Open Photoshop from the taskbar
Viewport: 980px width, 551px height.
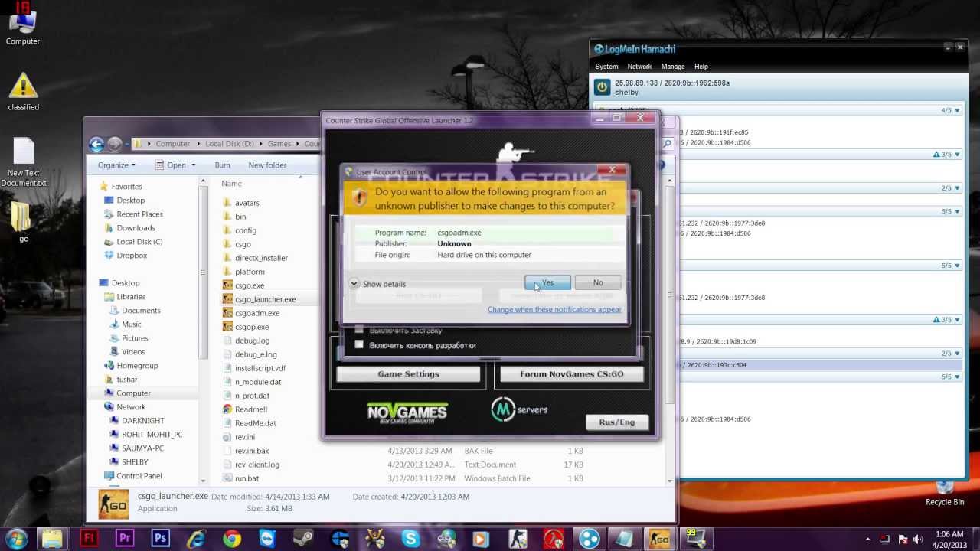coord(160,538)
